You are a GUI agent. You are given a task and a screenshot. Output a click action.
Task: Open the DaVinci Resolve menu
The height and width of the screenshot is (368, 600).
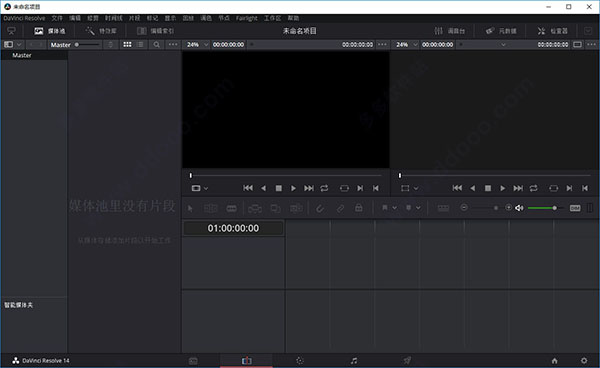point(24,18)
